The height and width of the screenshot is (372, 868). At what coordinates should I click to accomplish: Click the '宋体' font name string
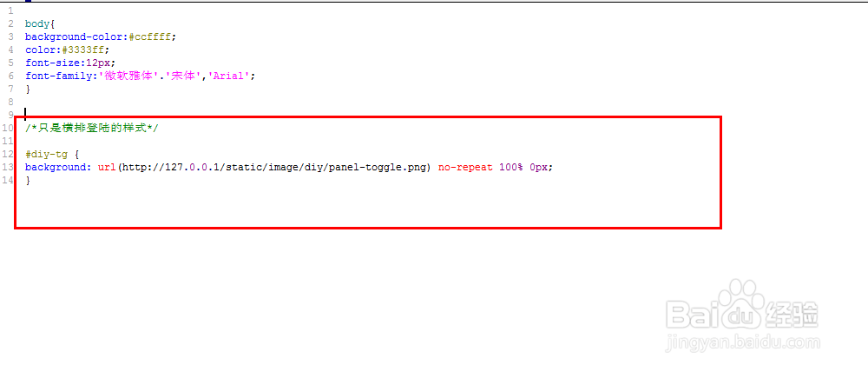tap(182, 76)
